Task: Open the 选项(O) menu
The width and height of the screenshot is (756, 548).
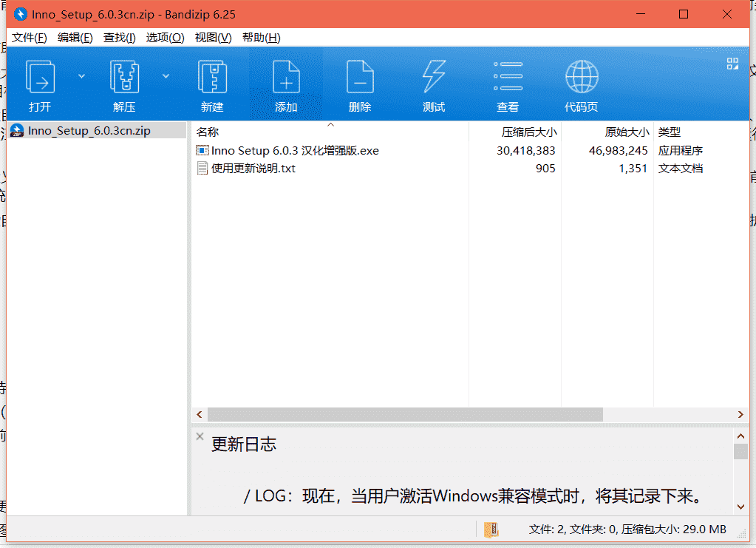Action: (x=165, y=38)
